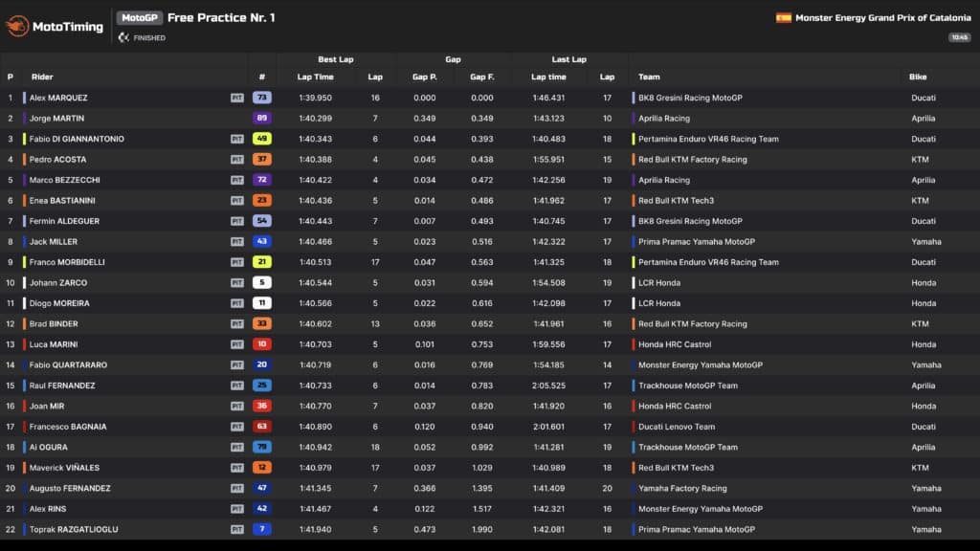Click Bezzecchi's number 72 badge
980x551 pixels.
coord(262,180)
